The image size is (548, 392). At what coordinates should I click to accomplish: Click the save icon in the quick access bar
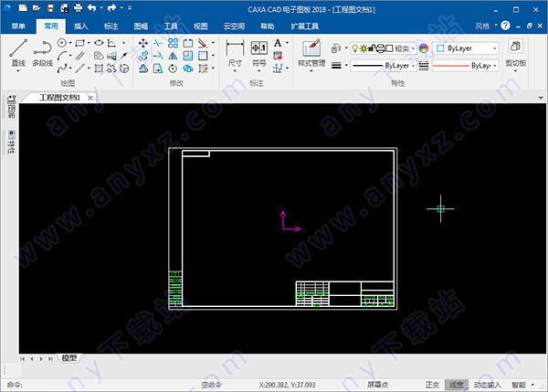(50, 7)
